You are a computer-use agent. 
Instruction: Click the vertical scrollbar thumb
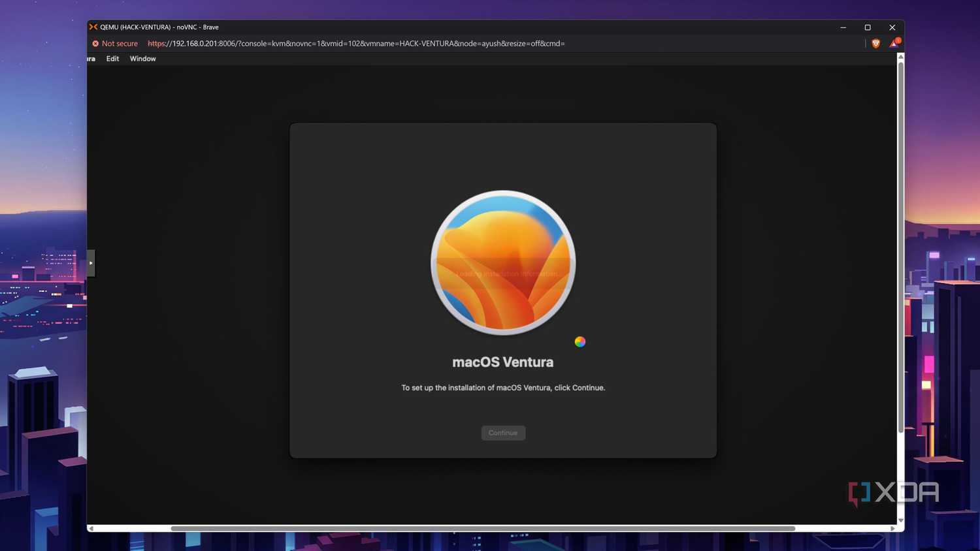(x=901, y=247)
